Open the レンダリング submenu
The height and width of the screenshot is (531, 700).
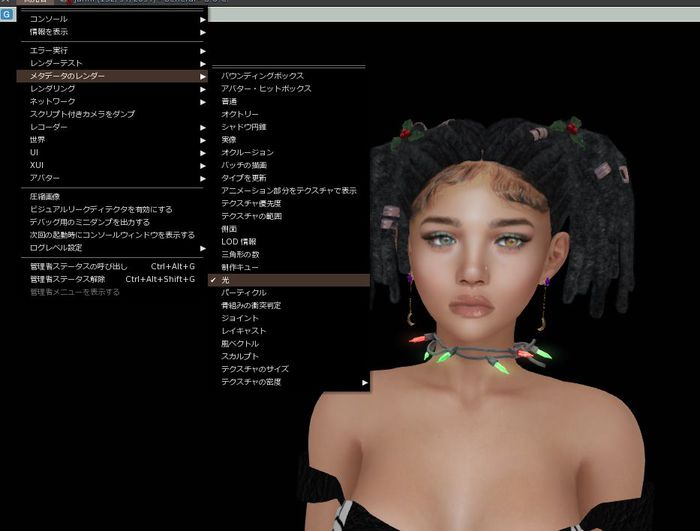coord(112,89)
